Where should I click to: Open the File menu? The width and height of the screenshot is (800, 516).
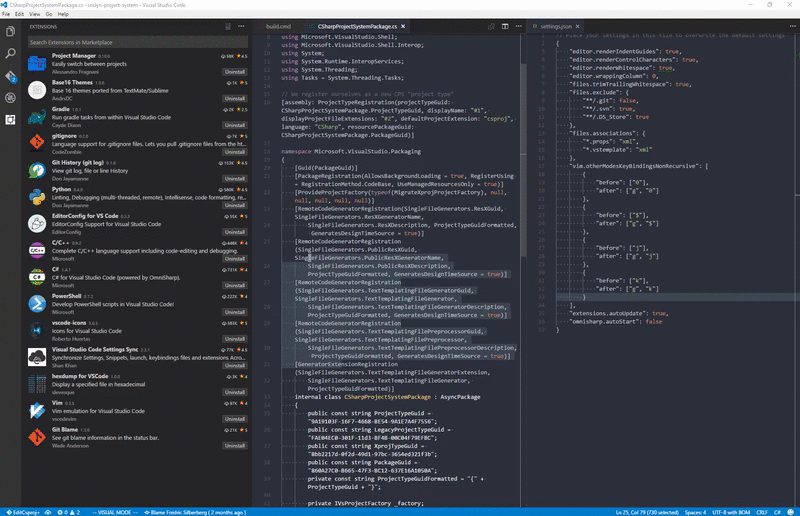[x=7, y=15]
